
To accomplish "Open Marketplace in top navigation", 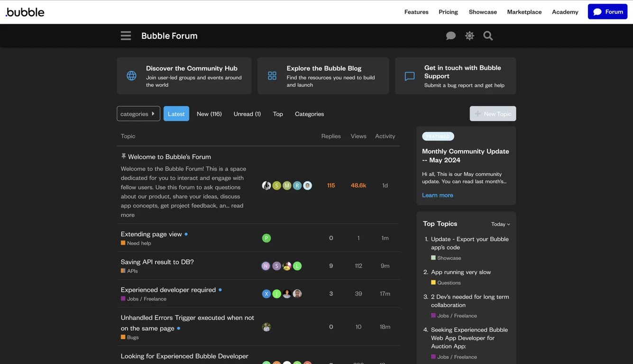I will coord(524,12).
